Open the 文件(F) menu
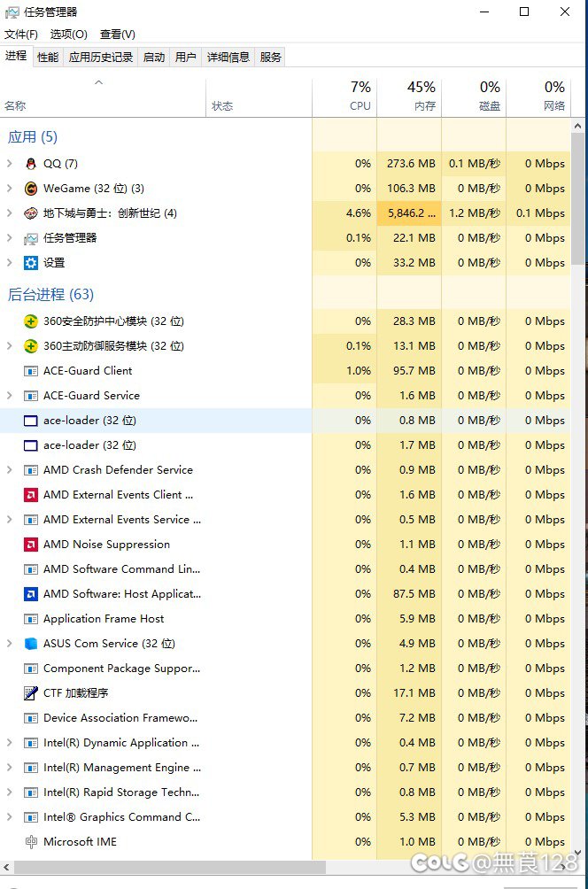The height and width of the screenshot is (889, 588). click(21, 35)
